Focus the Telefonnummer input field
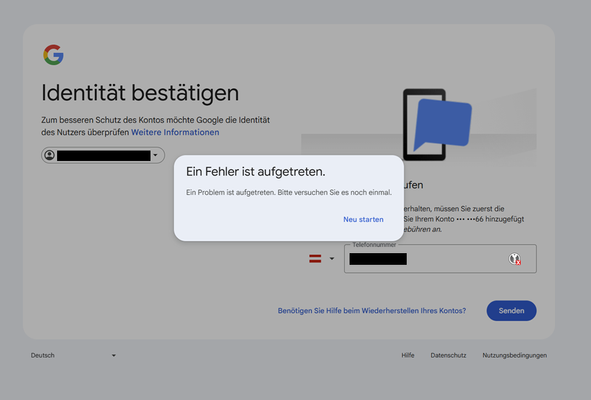Image resolution: width=591 pixels, height=400 pixels. tap(440, 259)
